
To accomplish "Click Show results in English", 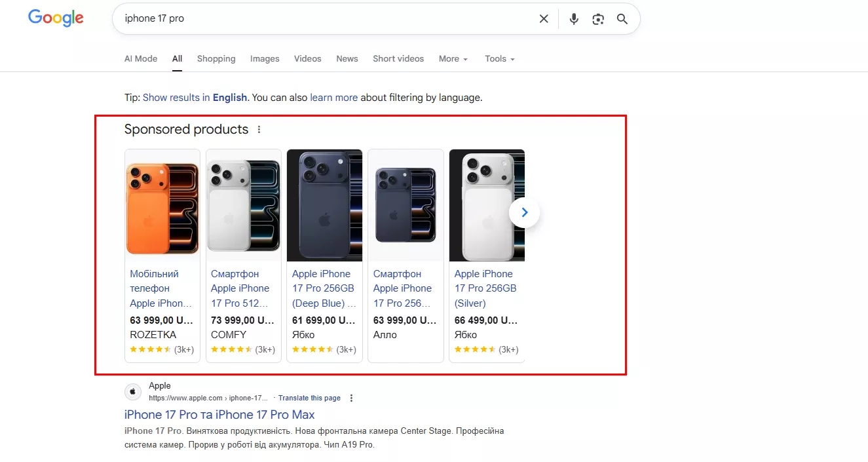I will point(195,97).
